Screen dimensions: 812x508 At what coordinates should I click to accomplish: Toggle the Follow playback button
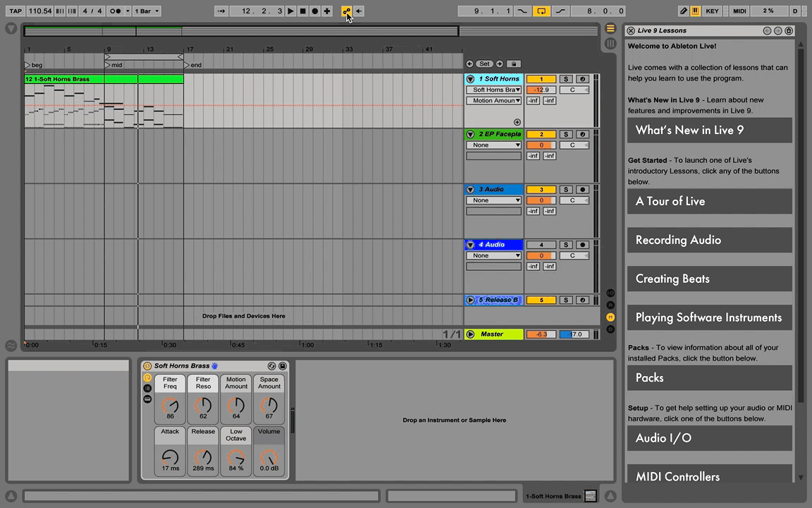pos(221,11)
